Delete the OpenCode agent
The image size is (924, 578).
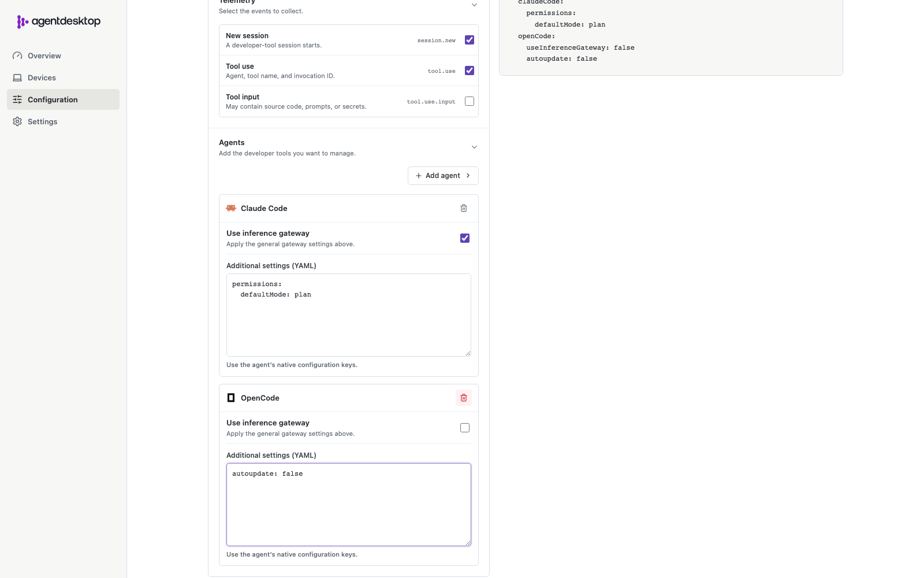coord(464,398)
